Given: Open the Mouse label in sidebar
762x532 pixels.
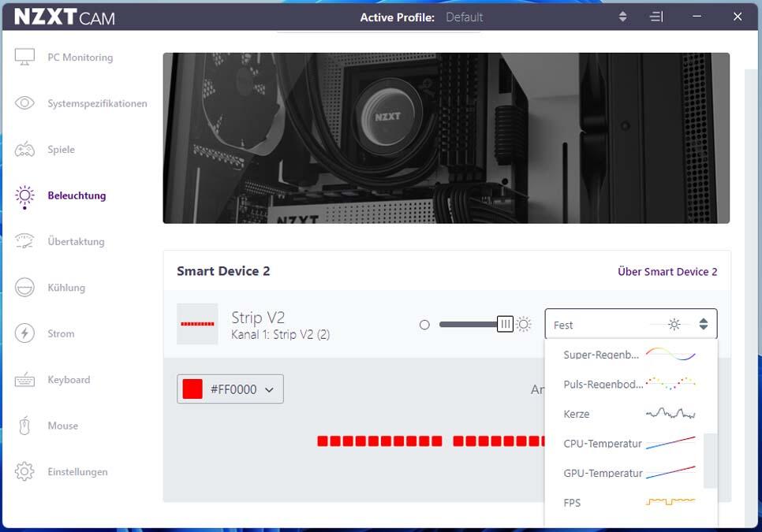Looking at the screenshot, I should coord(62,426).
